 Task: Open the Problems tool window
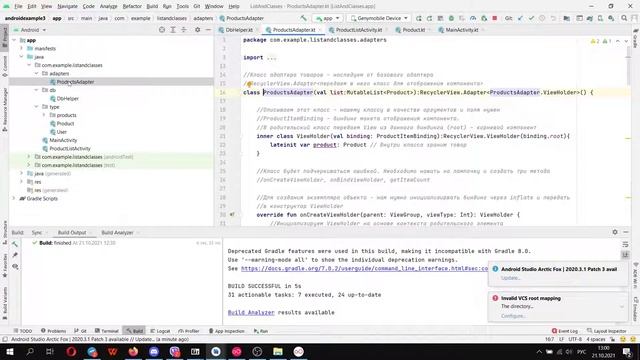pyautogui.click(x=53, y=331)
